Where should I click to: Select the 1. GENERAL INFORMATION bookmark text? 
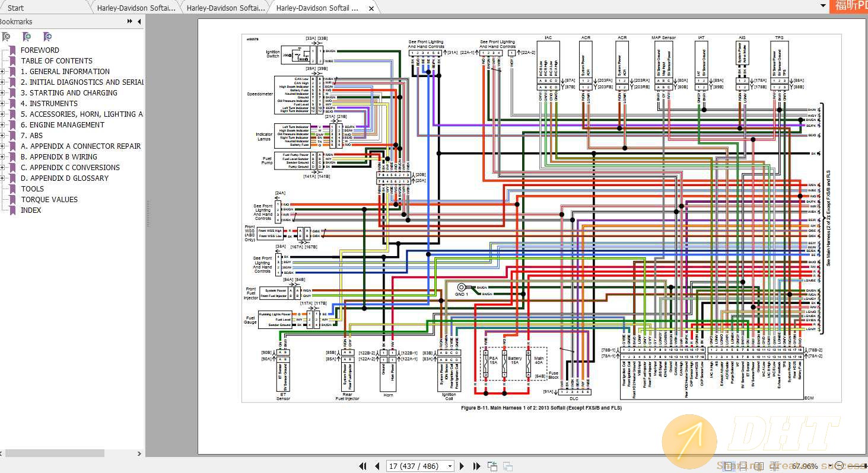click(x=65, y=71)
